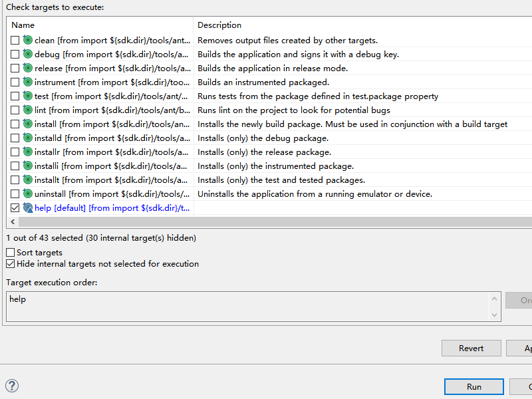Click the installd target icon
Image resolution: width=532 pixels, height=399 pixels.
(x=28, y=138)
